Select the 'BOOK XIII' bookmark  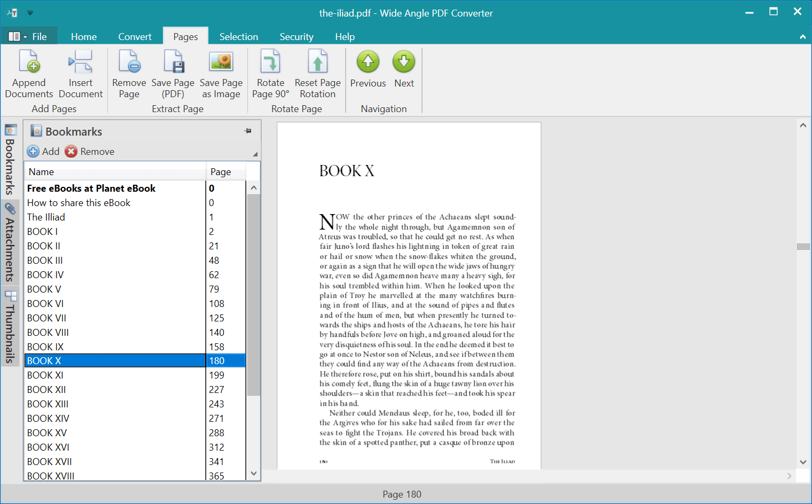pos(115,404)
